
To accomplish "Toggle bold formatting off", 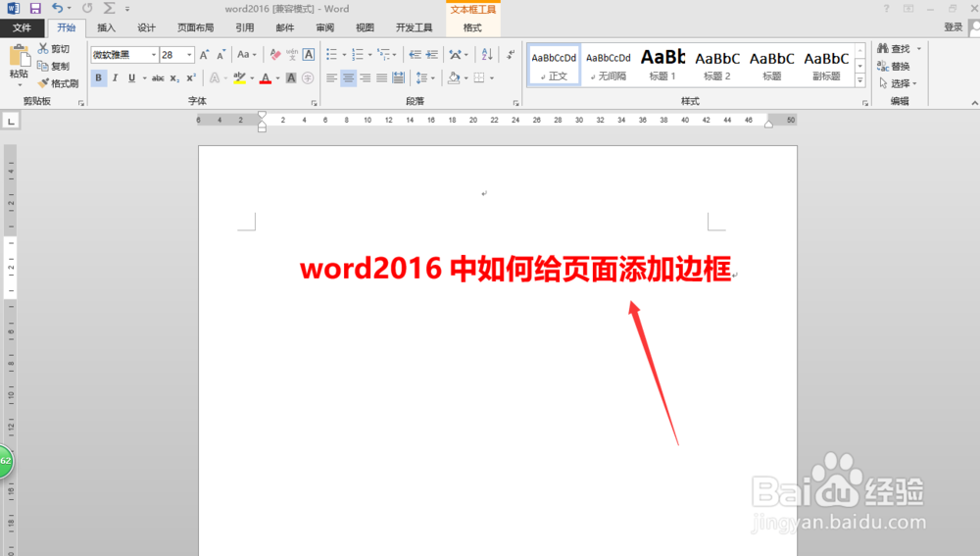I will click(x=98, y=78).
